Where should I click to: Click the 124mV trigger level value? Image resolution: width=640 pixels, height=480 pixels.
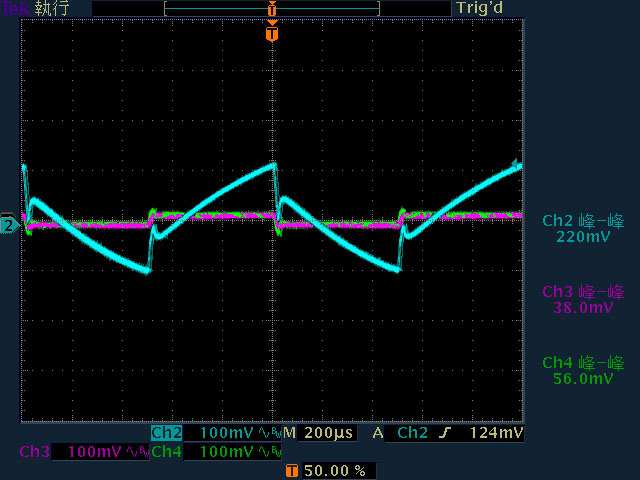[x=496, y=433]
